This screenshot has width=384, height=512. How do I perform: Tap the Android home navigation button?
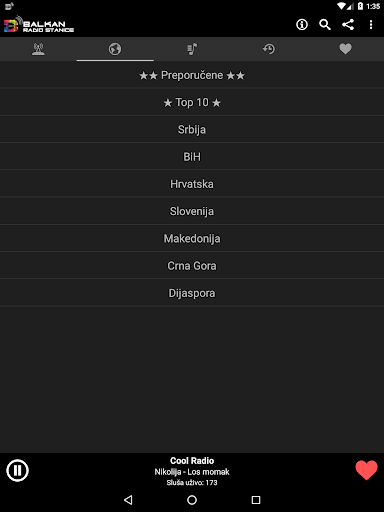192,500
